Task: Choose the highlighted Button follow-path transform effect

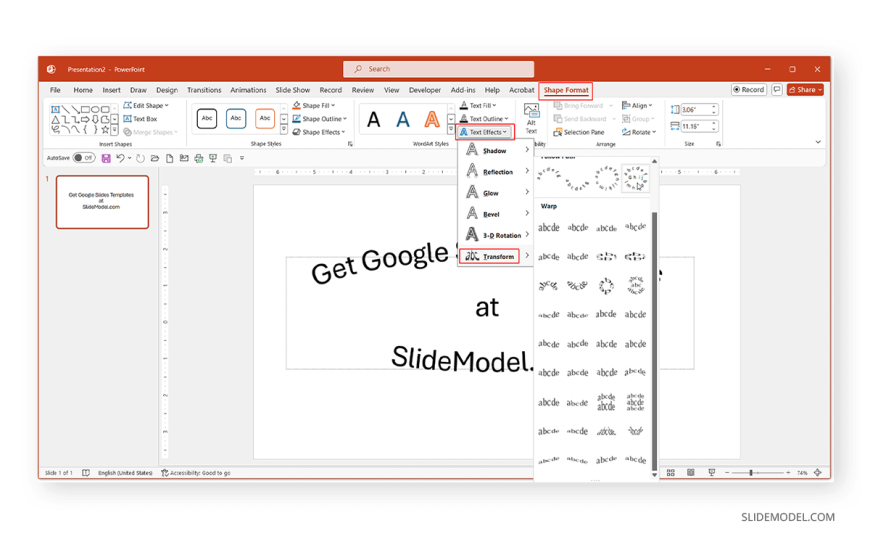Action: click(635, 178)
